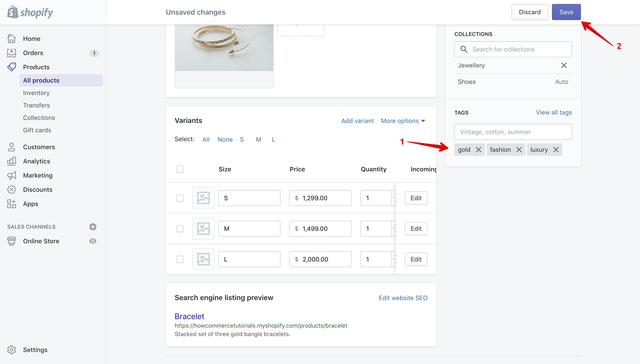Click the Orders inbox icon
640x364 pixels.
pos(12,53)
